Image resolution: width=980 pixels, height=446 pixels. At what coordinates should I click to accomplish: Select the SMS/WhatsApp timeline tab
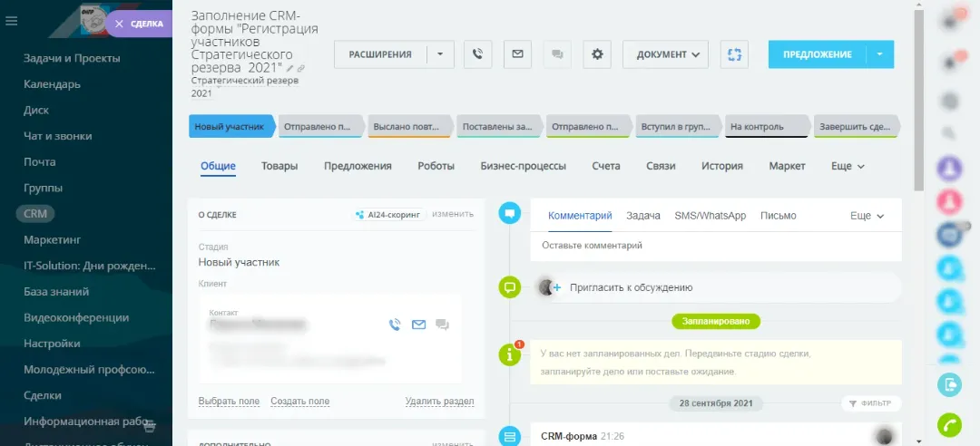(710, 216)
